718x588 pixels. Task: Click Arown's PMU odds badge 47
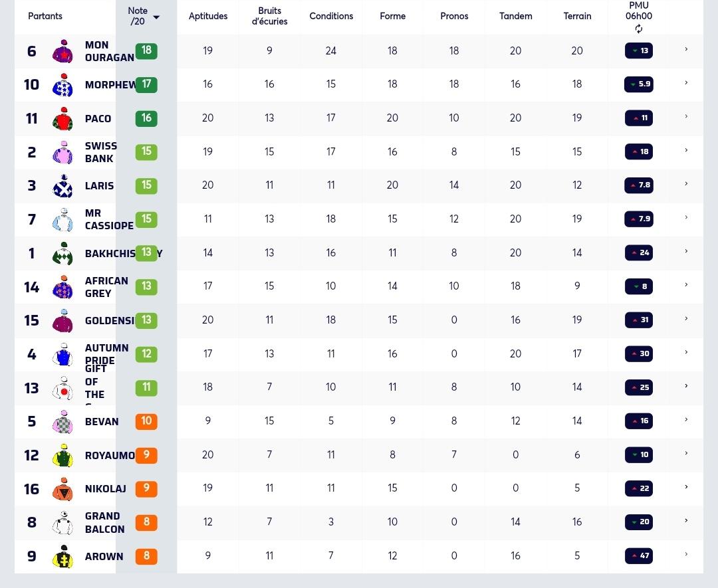coord(639,556)
